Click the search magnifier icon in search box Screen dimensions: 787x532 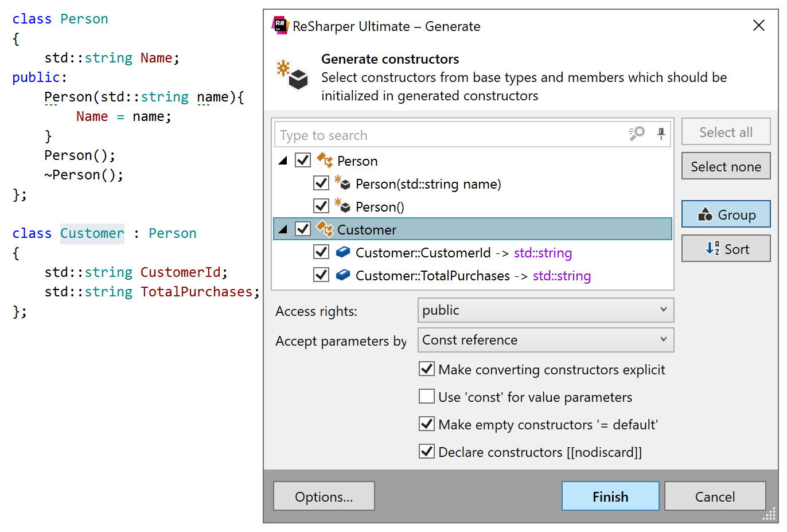pos(636,134)
